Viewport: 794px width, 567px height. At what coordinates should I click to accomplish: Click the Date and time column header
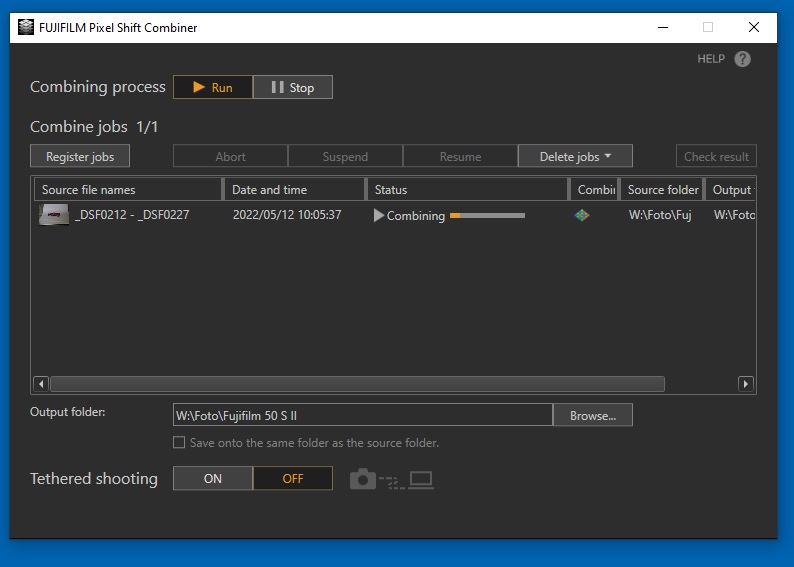tap(294, 190)
